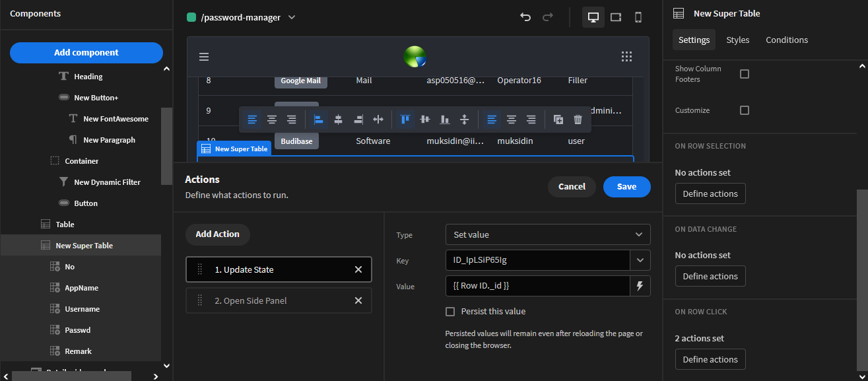Redo the last change
This screenshot has width=868, height=381.
point(548,17)
